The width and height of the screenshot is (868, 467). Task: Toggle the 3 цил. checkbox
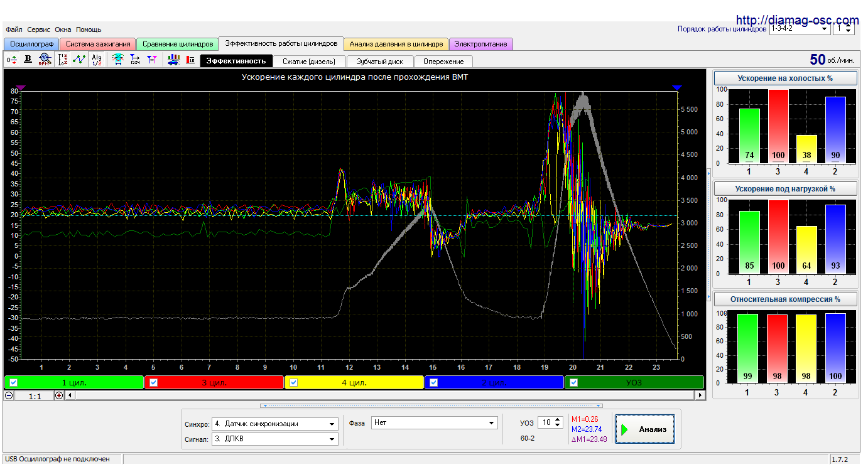tap(154, 382)
